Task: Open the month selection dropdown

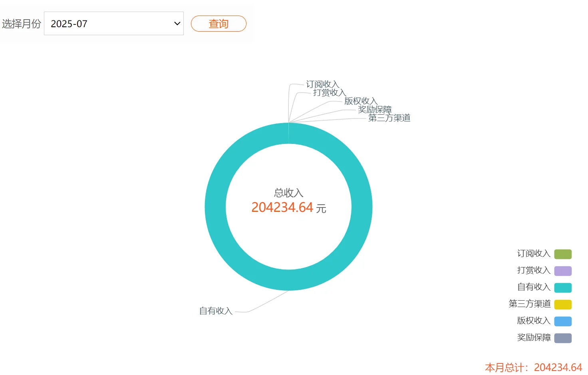Action: 113,24
